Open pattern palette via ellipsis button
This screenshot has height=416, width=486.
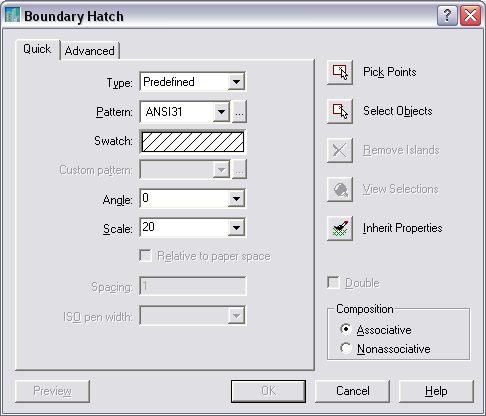pos(239,112)
